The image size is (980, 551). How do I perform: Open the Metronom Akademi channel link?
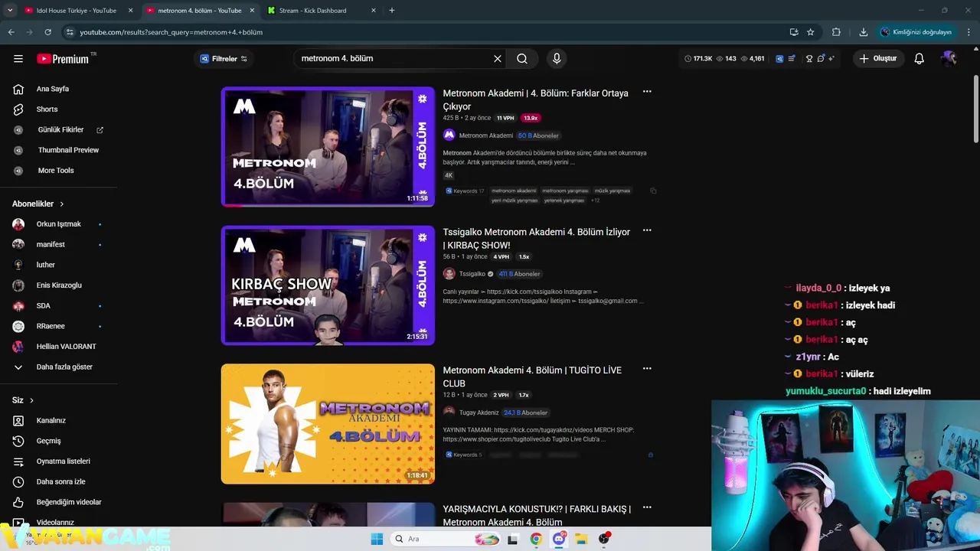(485, 135)
